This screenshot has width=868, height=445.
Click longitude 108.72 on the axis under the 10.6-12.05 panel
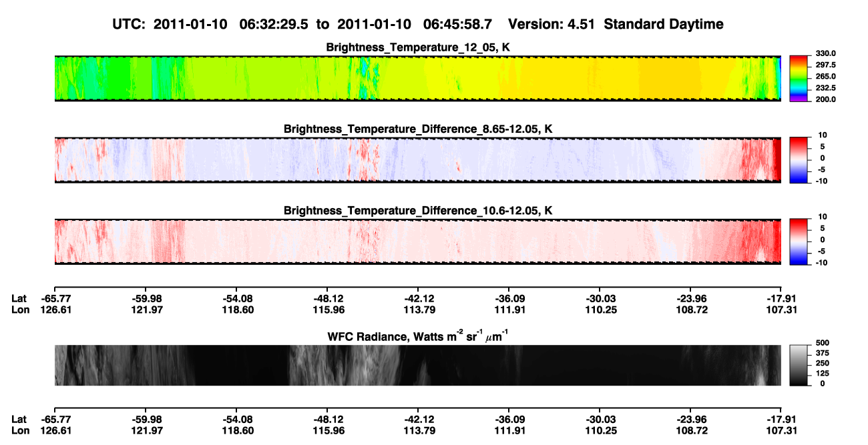(x=690, y=309)
